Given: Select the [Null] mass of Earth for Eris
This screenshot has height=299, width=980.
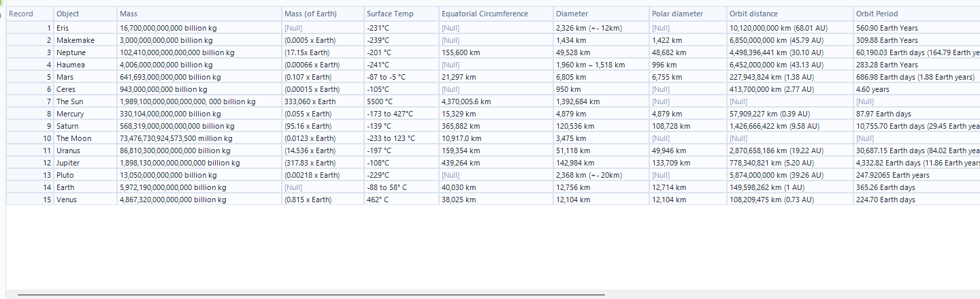Looking at the screenshot, I should [x=322, y=28].
